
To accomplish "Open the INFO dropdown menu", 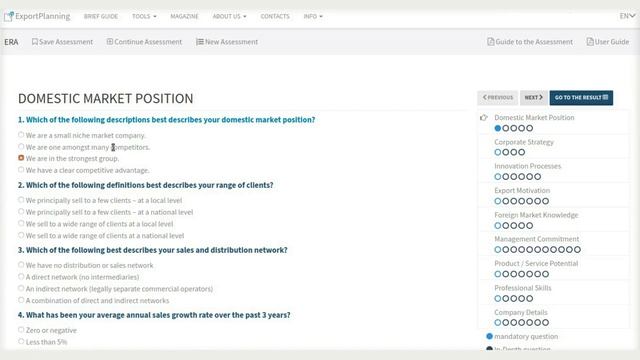I will (x=313, y=16).
